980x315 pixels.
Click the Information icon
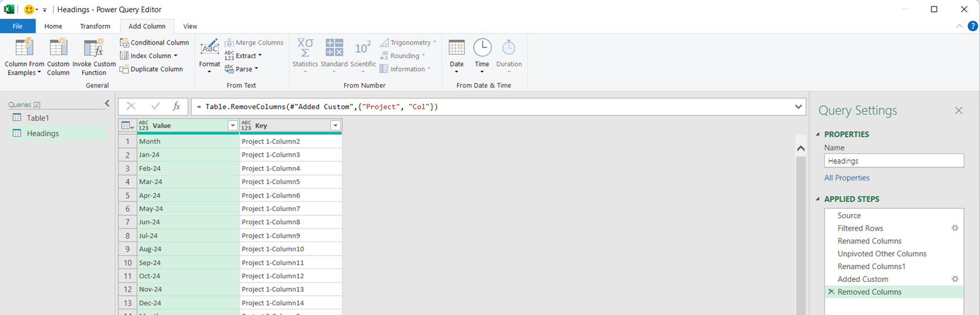[x=384, y=69]
